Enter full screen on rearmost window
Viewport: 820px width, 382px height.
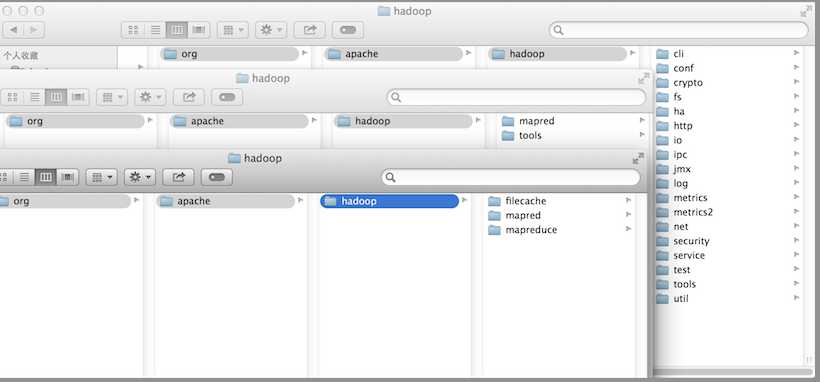805,11
